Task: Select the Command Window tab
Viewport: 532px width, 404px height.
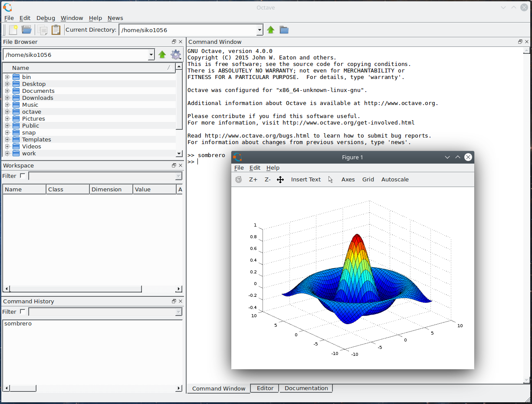Action: click(219, 388)
